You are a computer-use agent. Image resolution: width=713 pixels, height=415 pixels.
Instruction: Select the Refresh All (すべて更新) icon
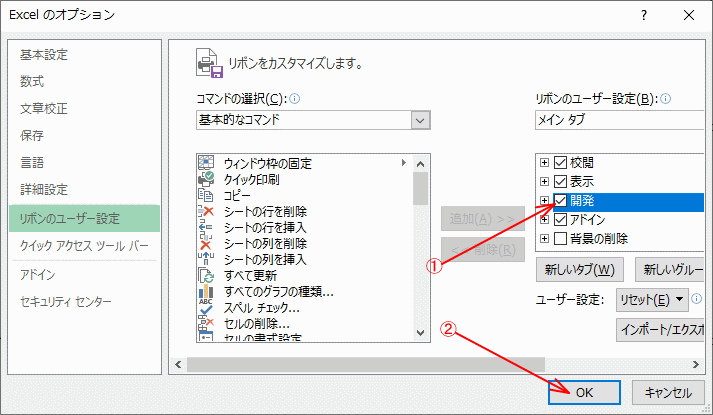(207, 275)
